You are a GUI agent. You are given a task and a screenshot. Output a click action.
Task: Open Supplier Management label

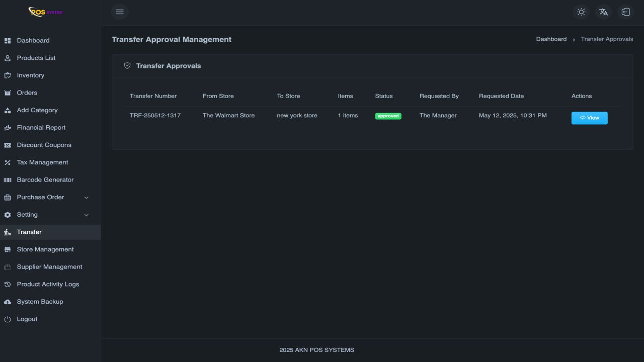[x=49, y=267]
